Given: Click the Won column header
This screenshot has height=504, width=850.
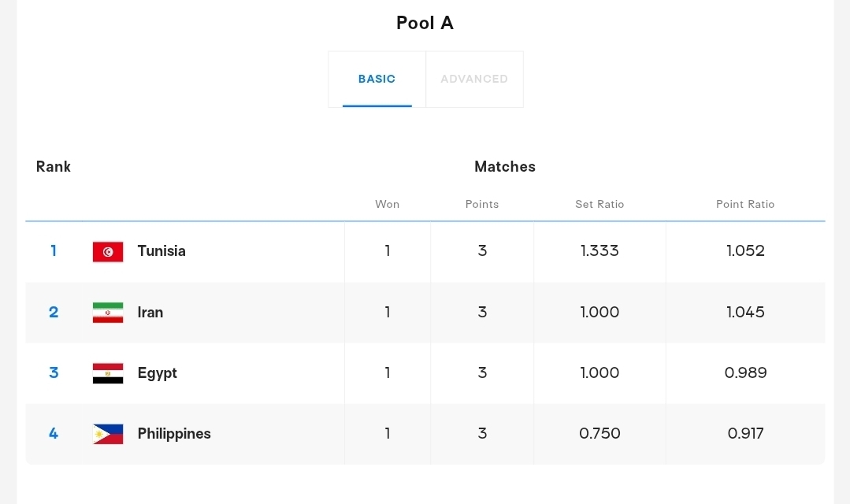Looking at the screenshot, I should [387, 204].
